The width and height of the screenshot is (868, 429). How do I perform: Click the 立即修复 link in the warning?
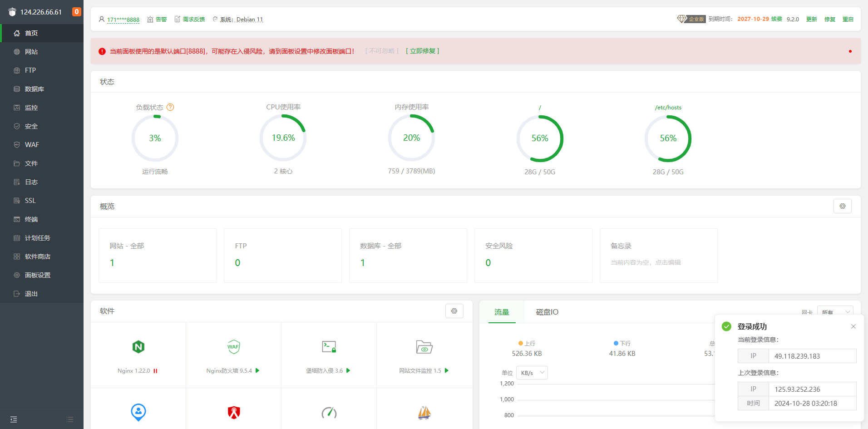422,51
